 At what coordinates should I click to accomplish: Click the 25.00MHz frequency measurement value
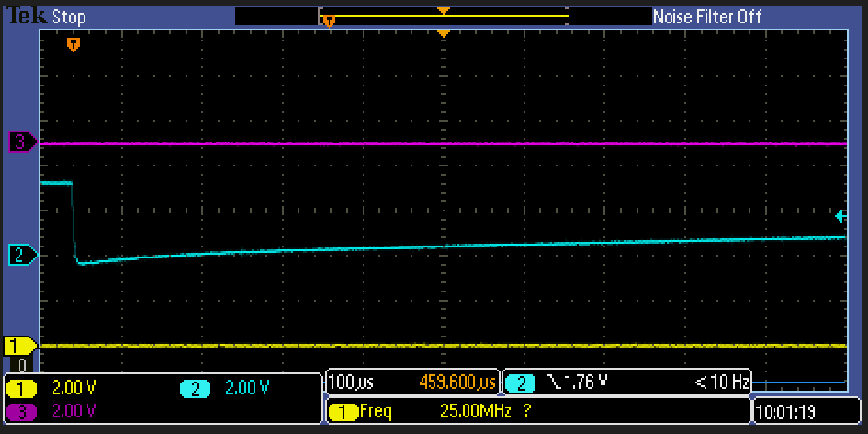pyautogui.click(x=478, y=411)
